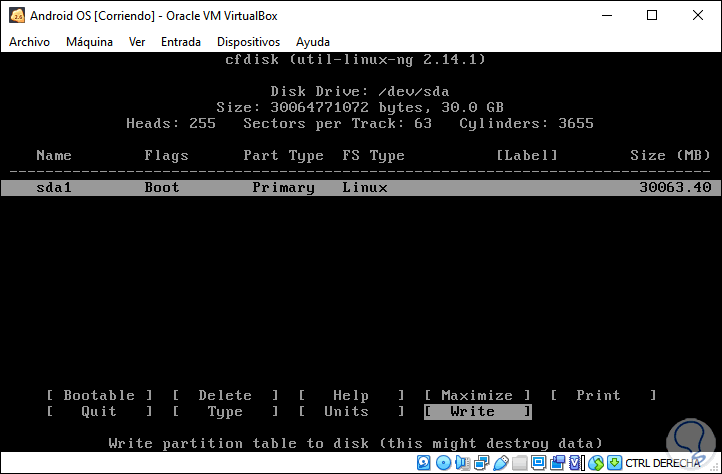Click the Flags column header

[x=166, y=156]
